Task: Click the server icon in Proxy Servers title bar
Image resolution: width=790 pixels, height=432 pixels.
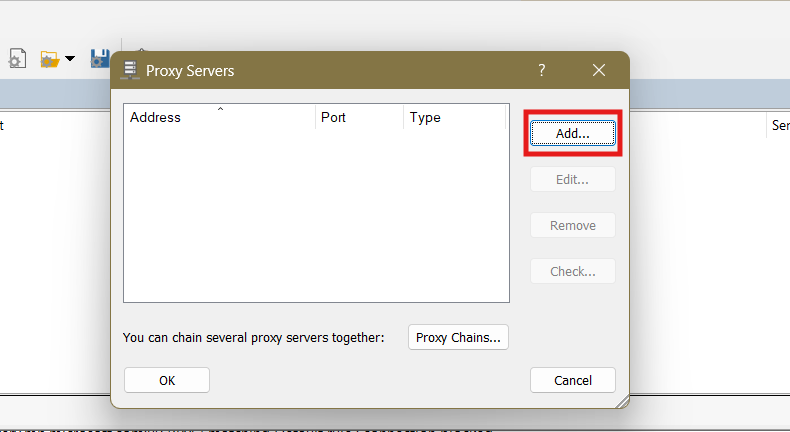Action: [129, 70]
